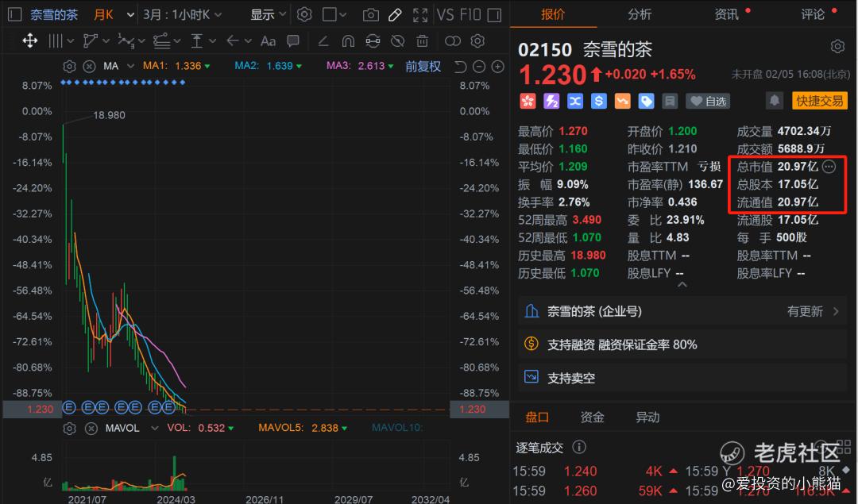Toggle the left sidebar panel icon
The width and height of the screenshot is (858, 504).
click(x=15, y=14)
